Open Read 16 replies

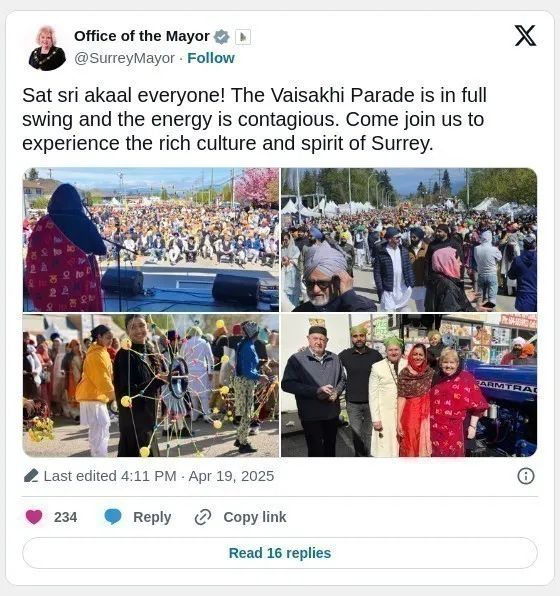point(280,553)
